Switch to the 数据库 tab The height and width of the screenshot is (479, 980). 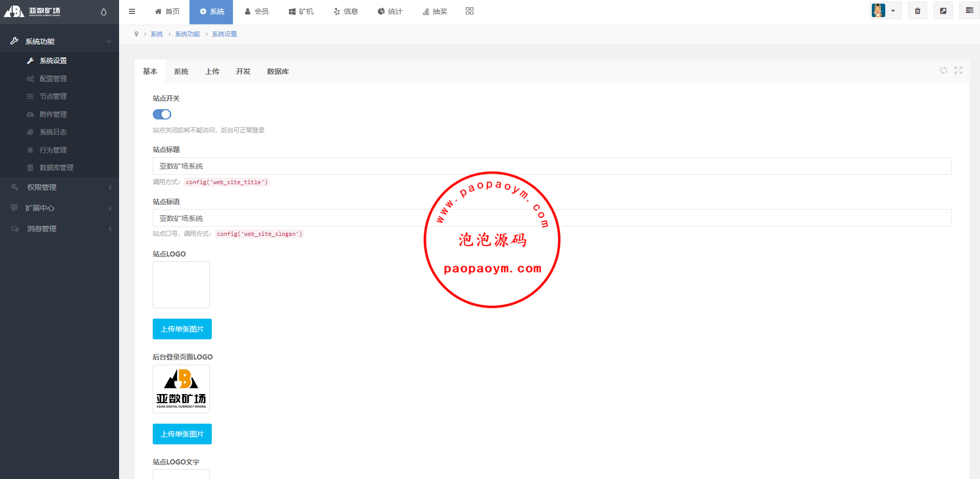tap(278, 71)
